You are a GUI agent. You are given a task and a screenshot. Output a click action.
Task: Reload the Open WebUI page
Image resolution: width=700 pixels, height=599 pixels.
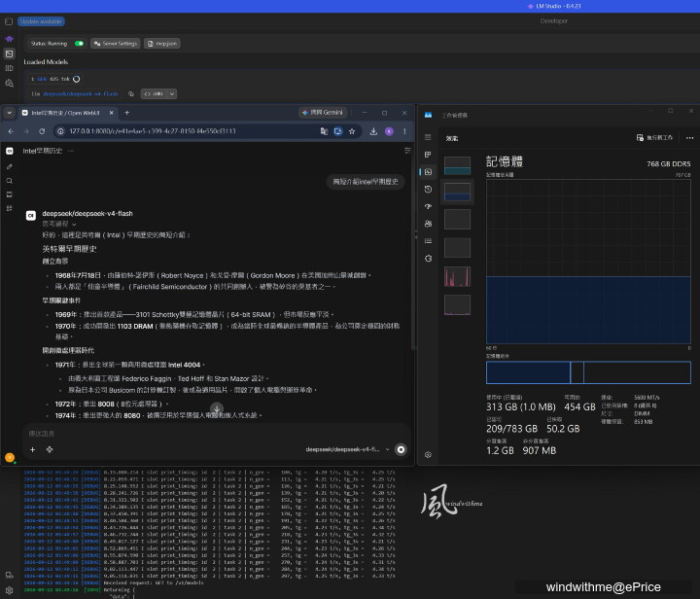click(42, 131)
